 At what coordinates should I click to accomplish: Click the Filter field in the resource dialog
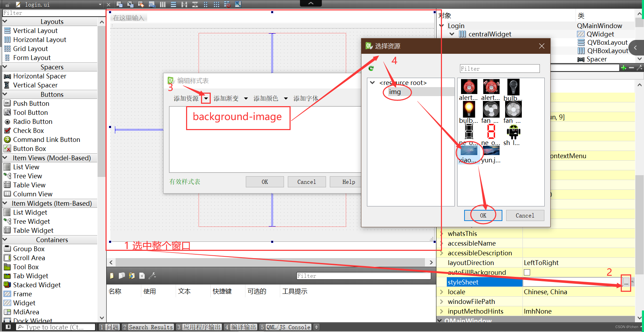coord(500,69)
